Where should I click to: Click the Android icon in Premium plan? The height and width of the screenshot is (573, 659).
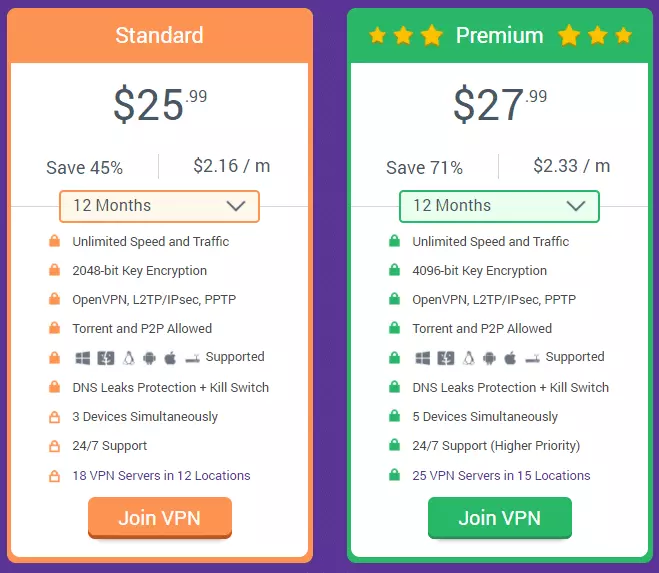pyautogui.click(x=490, y=358)
